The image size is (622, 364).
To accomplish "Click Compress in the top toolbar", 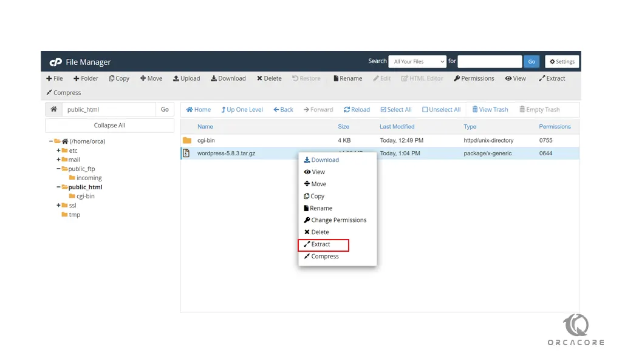I will tap(63, 93).
